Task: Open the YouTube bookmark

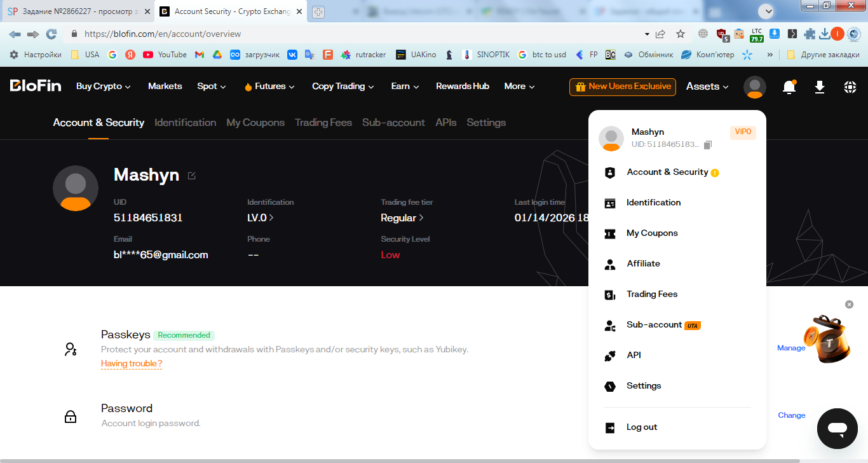Action: (165, 55)
